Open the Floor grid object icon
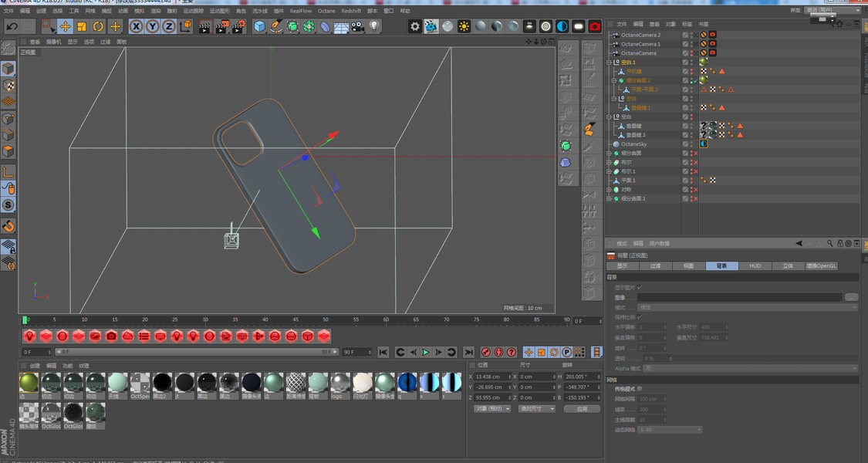The height and width of the screenshot is (463, 868). 341,26
